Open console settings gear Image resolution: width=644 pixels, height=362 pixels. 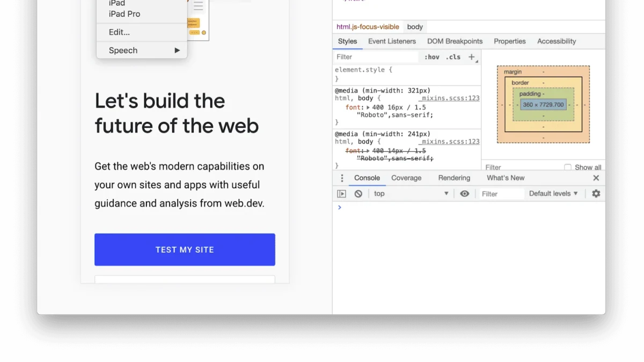click(596, 194)
